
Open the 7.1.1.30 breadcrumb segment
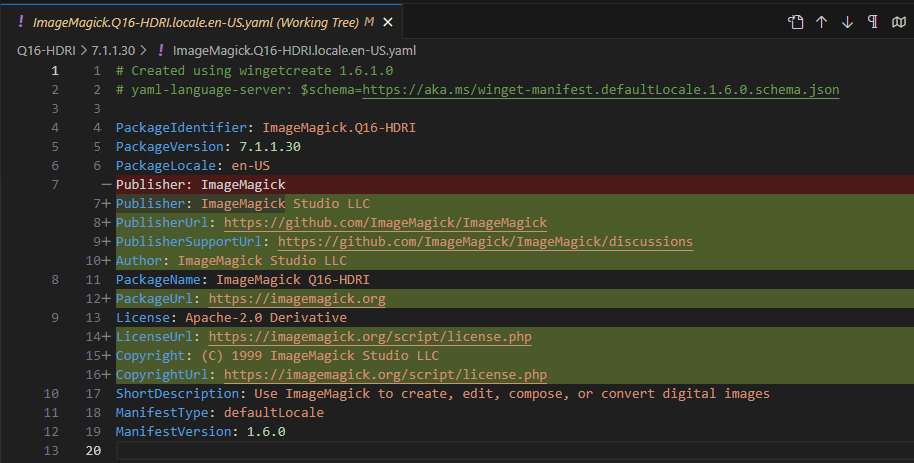114,50
